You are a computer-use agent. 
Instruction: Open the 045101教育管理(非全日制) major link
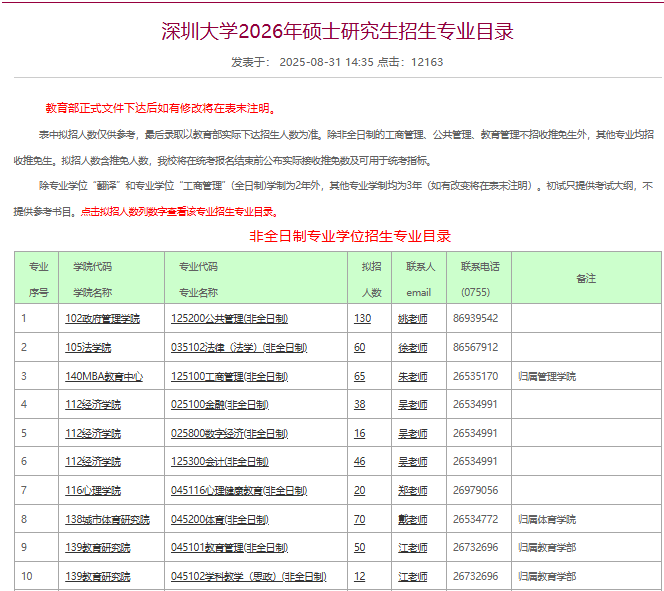tap(230, 547)
